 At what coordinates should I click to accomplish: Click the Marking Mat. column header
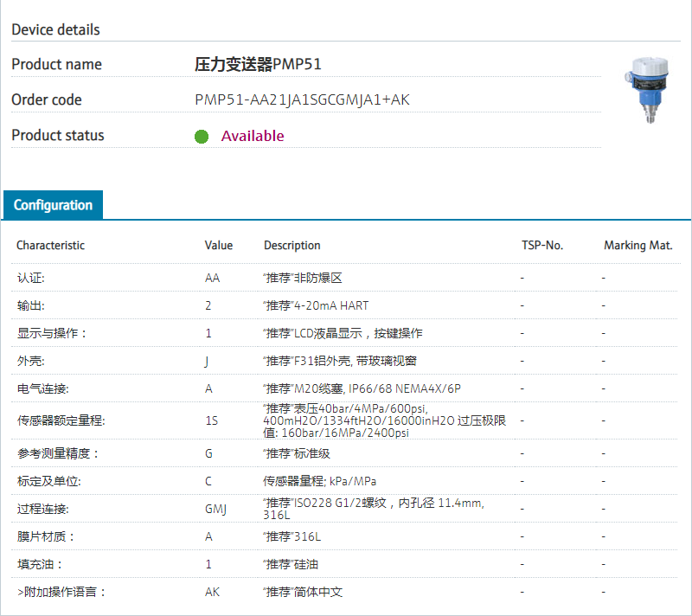pyautogui.click(x=638, y=245)
